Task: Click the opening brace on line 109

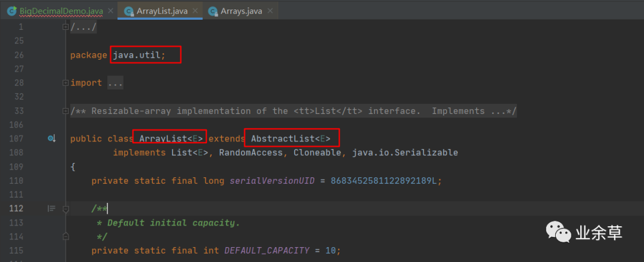Action: point(73,167)
